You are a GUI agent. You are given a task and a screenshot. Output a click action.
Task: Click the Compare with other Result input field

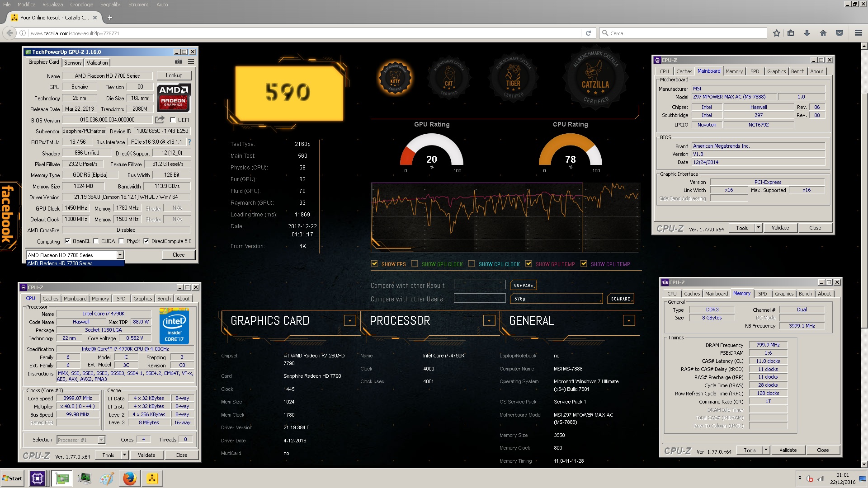pyautogui.click(x=480, y=284)
